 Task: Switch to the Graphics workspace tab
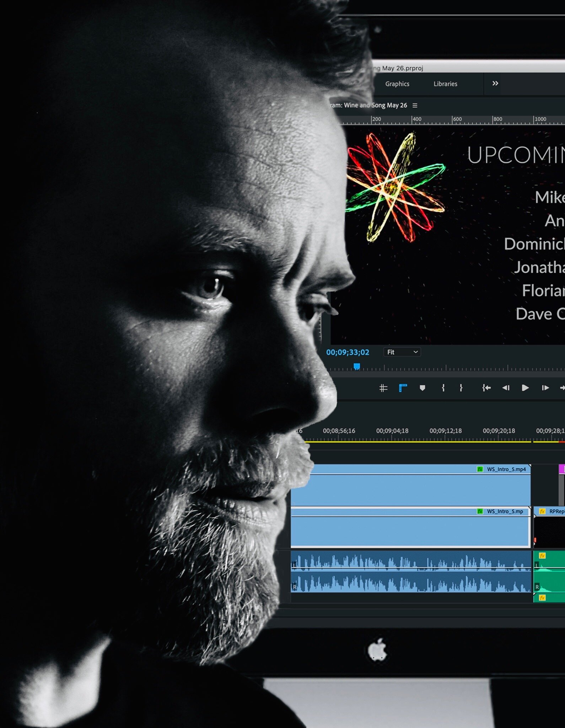pyautogui.click(x=397, y=84)
